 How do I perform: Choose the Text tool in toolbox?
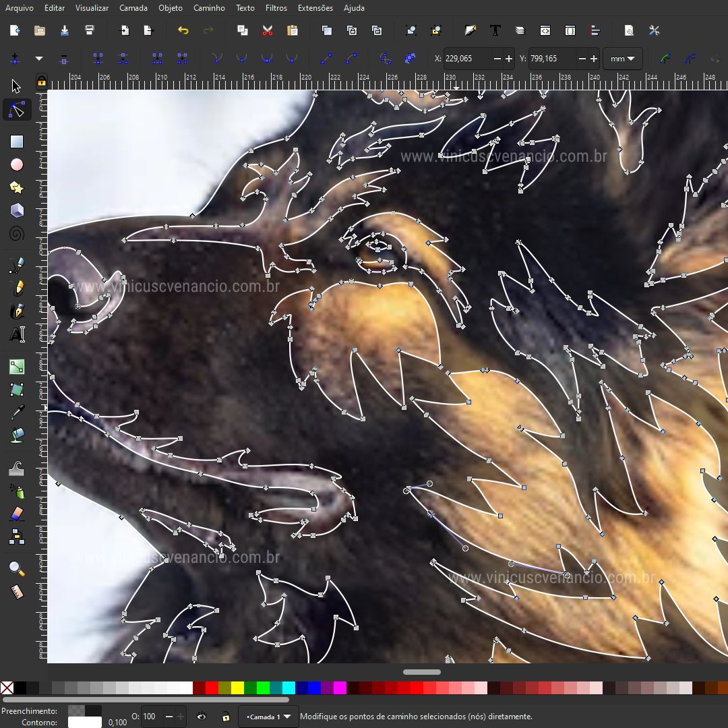pyautogui.click(x=17, y=334)
